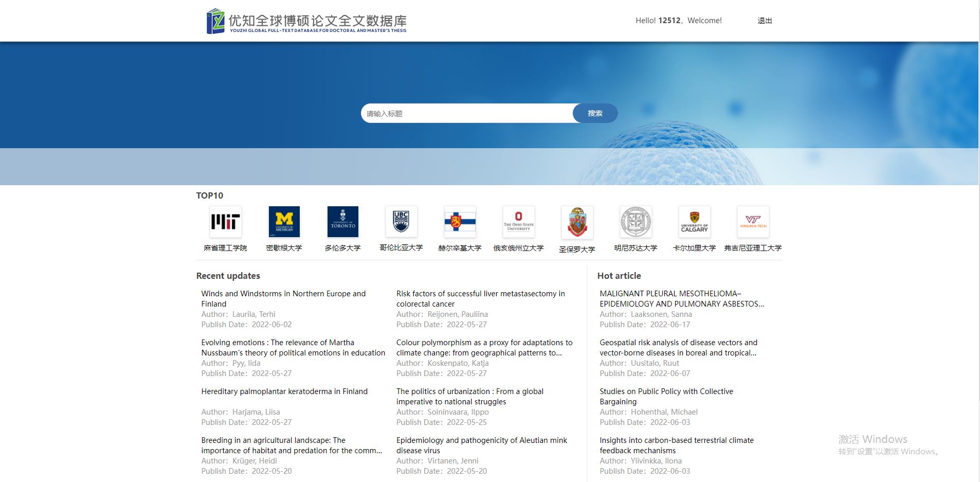The height and width of the screenshot is (482, 980).
Task: Open The politics of urbanization article
Action: [x=469, y=396]
